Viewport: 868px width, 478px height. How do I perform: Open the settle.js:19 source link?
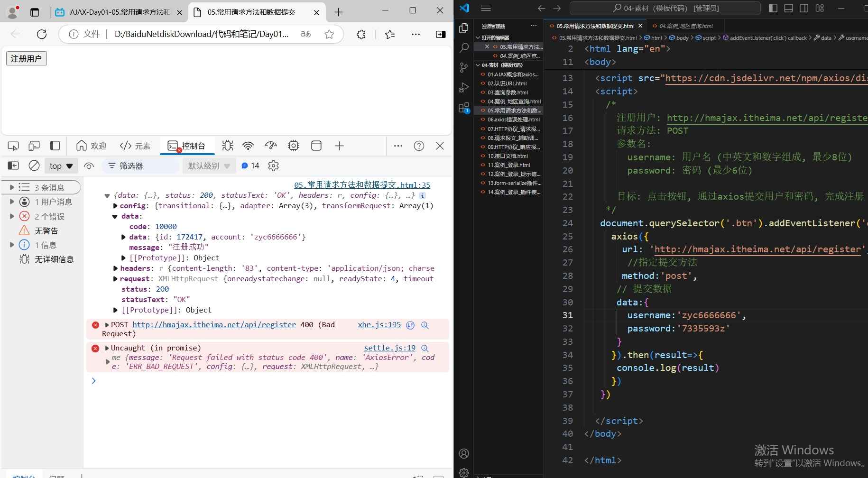tap(389, 348)
